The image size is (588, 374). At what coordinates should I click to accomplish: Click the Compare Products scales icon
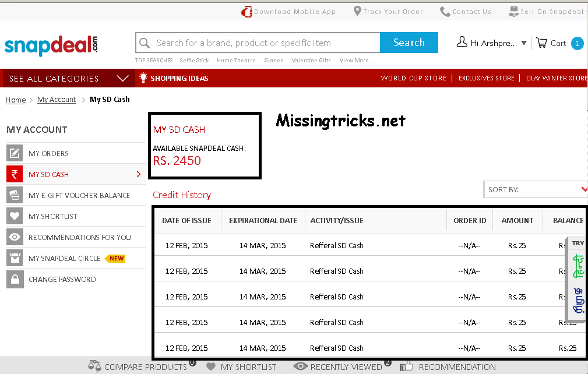[x=94, y=366]
